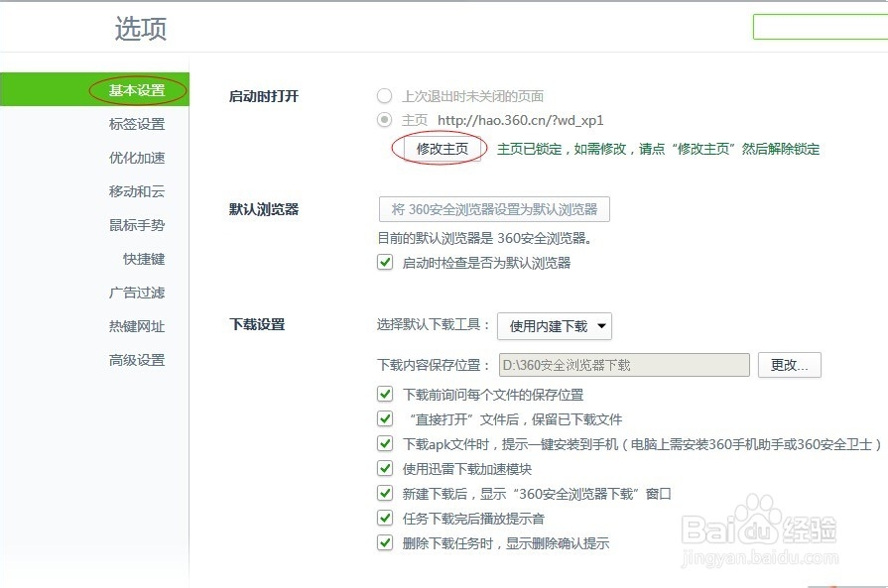Open 高级设置 page
This screenshot has height=588, width=888.
click(x=137, y=360)
